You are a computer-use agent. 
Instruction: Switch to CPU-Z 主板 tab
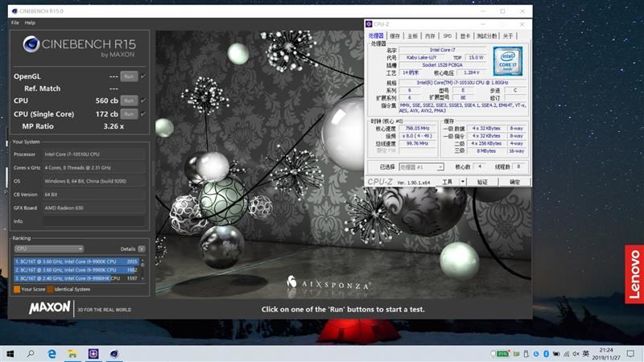point(412,36)
